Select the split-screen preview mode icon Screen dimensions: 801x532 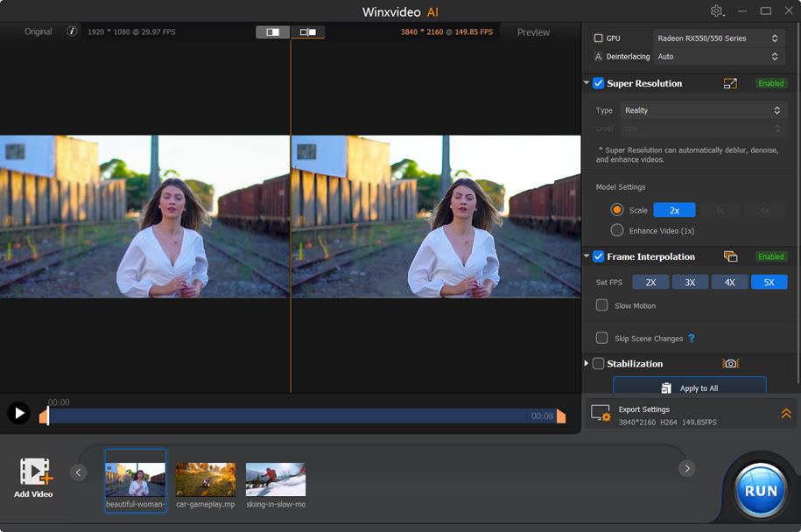pos(272,31)
